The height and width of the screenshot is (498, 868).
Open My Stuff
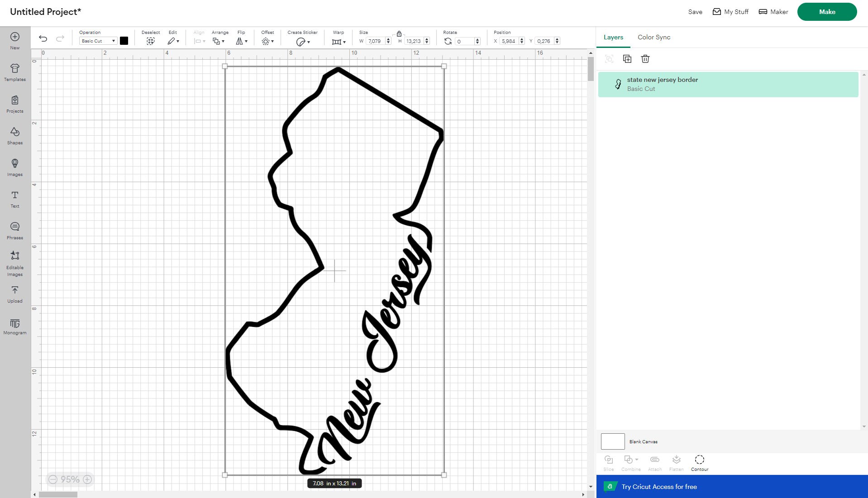coord(730,12)
